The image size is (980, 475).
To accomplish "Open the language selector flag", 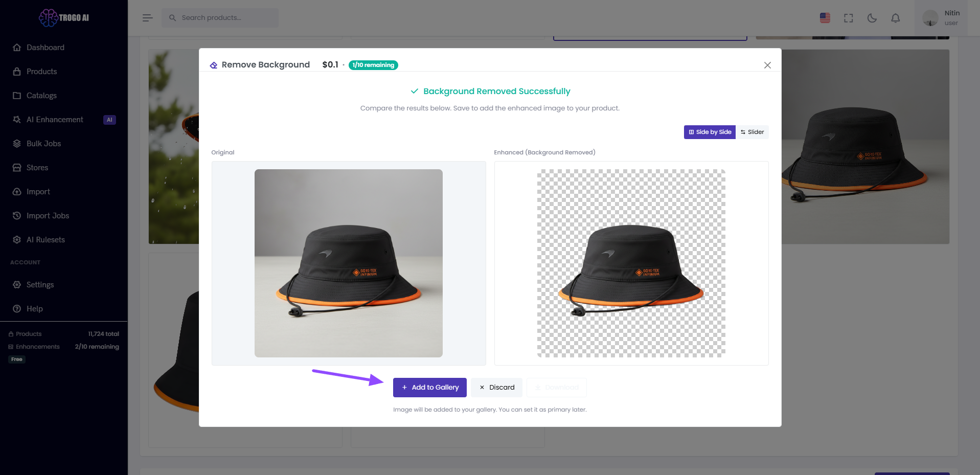I will pos(825,18).
